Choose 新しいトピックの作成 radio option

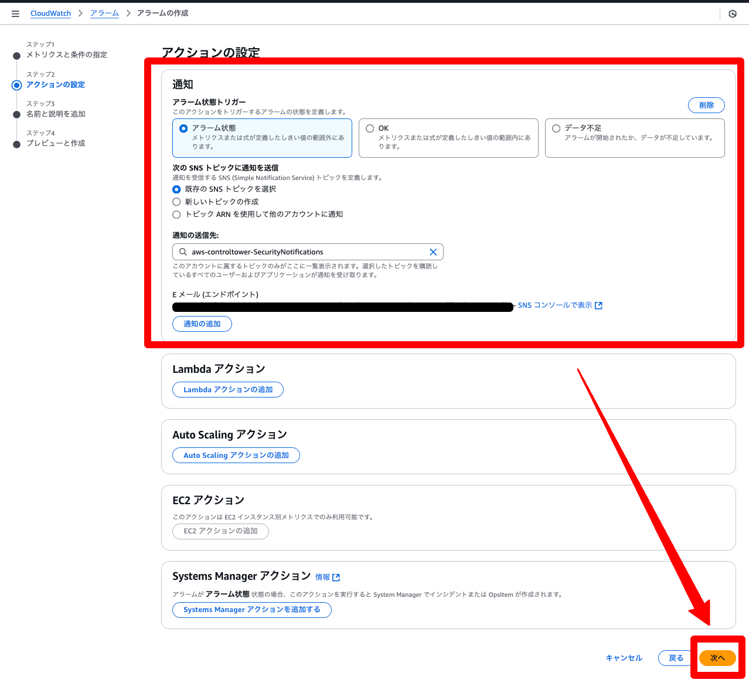click(176, 202)
